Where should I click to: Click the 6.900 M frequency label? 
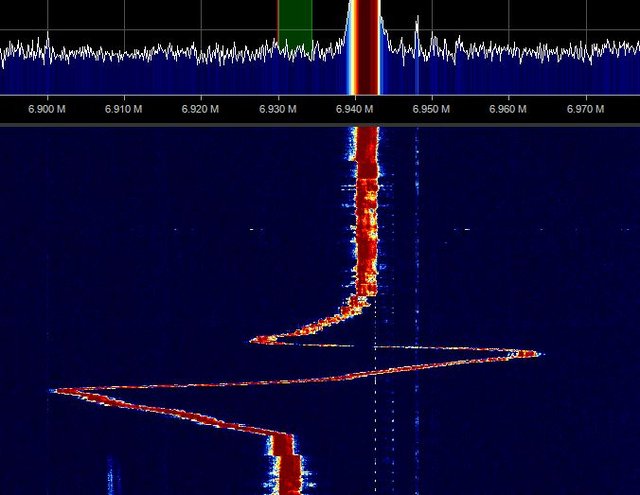(47, 109)
